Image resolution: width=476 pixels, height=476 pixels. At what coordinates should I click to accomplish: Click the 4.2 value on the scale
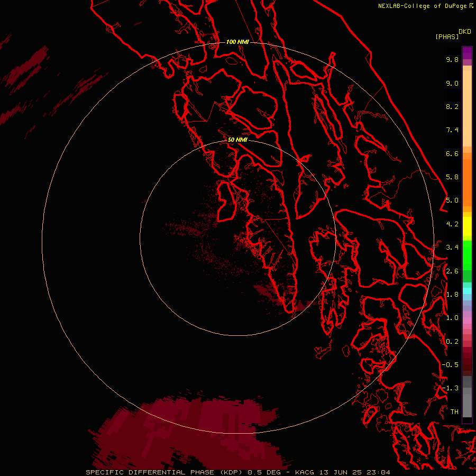click(452, 224)
